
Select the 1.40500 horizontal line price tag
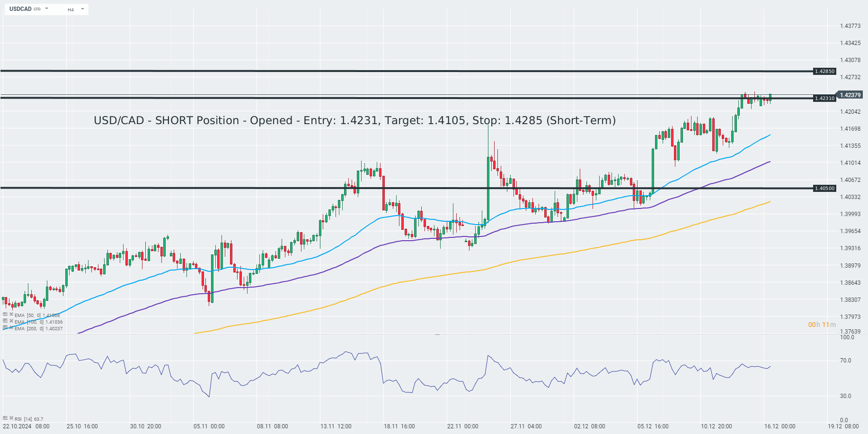tap(824, 189)
